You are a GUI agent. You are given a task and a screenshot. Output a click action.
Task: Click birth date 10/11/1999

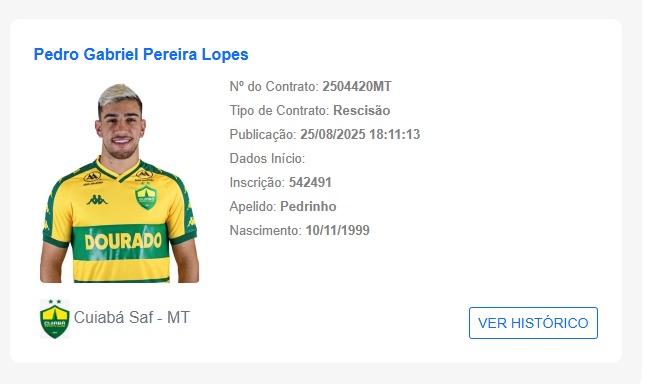[x=337, y=231]
